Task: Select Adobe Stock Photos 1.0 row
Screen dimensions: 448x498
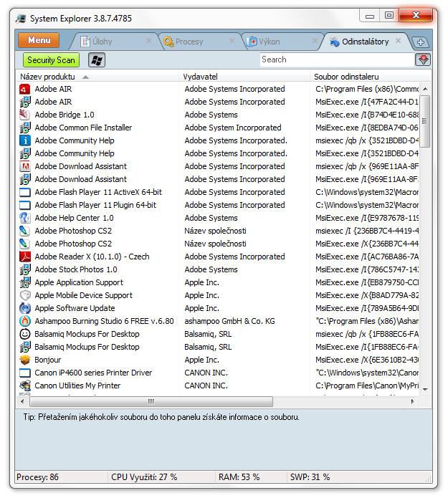Action: pyautogui.click(x=76, y=269)
